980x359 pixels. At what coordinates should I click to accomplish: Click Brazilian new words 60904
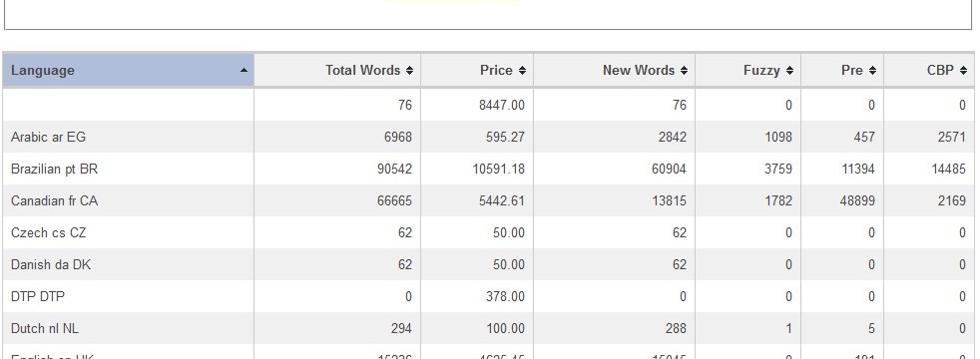click(x=669, y=169)
